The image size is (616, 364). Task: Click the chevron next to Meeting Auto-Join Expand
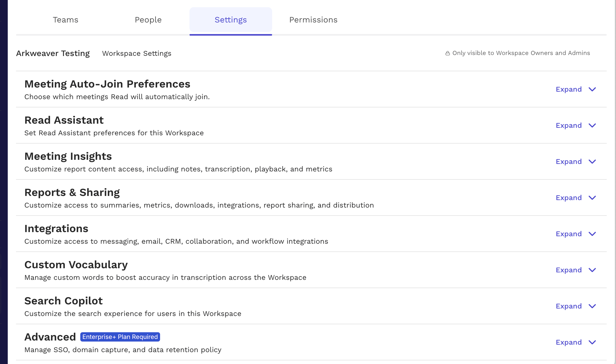tap(592, 90)
